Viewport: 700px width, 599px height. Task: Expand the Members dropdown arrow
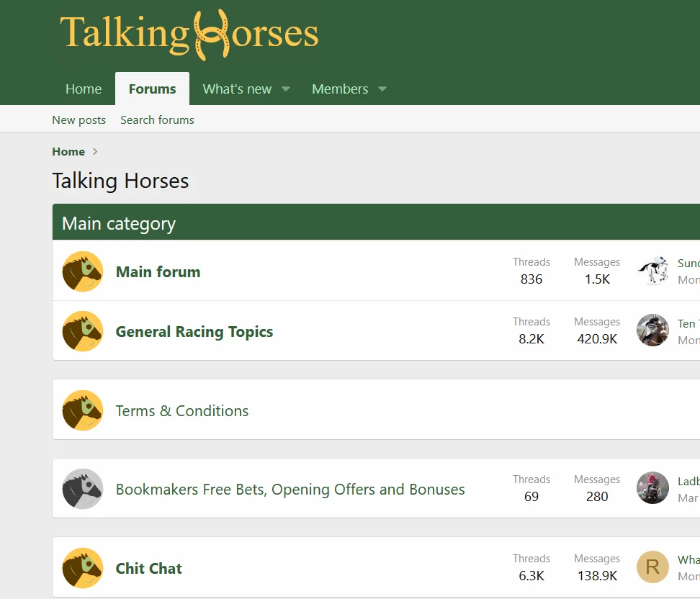coord(382,89)
